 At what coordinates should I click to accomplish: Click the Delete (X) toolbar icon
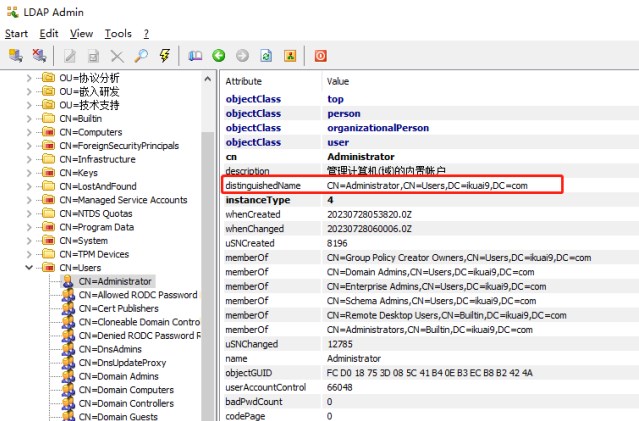tap(117, 56)
